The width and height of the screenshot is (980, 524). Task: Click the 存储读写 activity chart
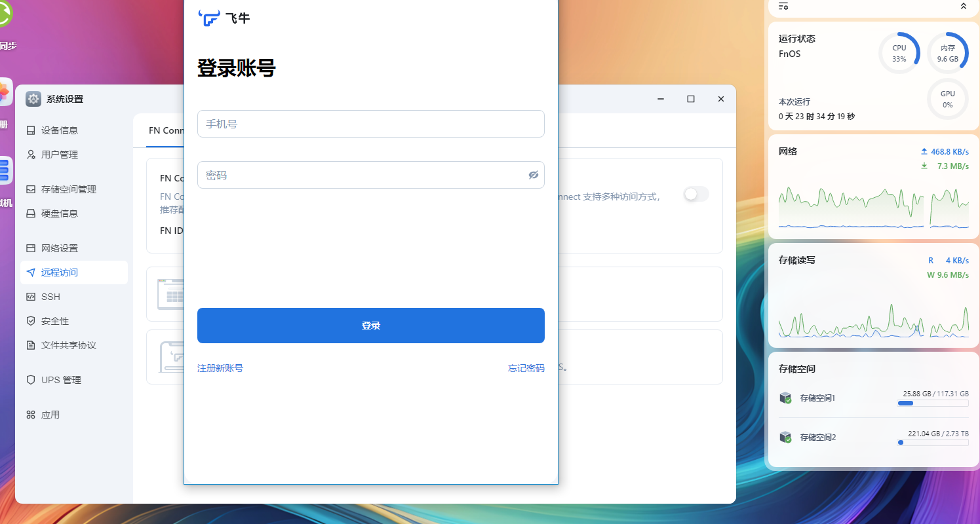pyautogui.click(x=874, y=320)
